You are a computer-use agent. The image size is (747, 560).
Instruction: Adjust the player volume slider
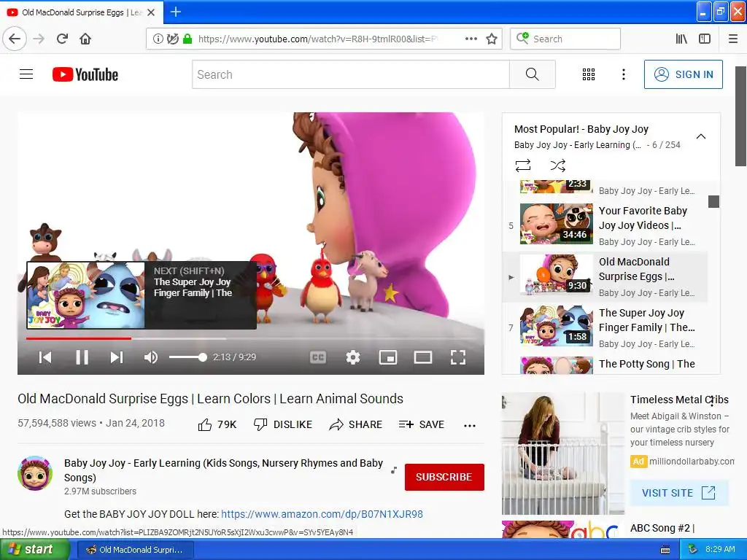pos(187,357)
